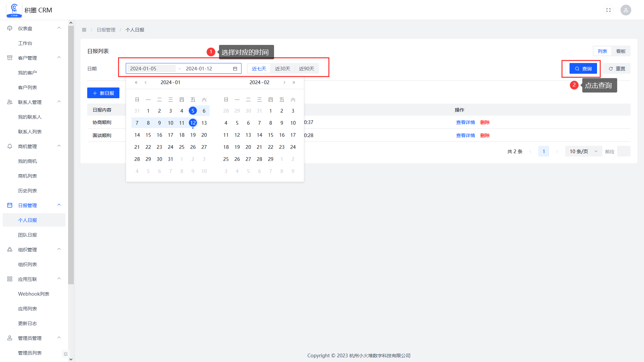Click the 管理员管理 person sidebar icon

[x=10, y=338]
